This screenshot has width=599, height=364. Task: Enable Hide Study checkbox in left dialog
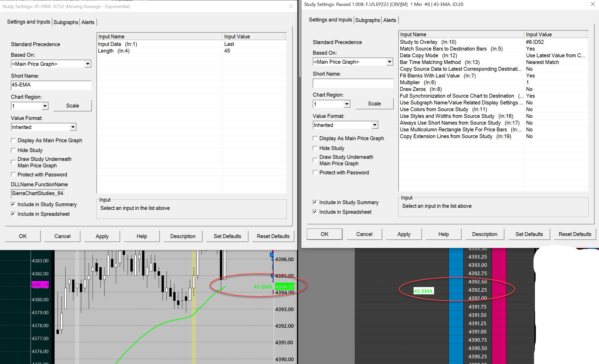tap(13, 150)
